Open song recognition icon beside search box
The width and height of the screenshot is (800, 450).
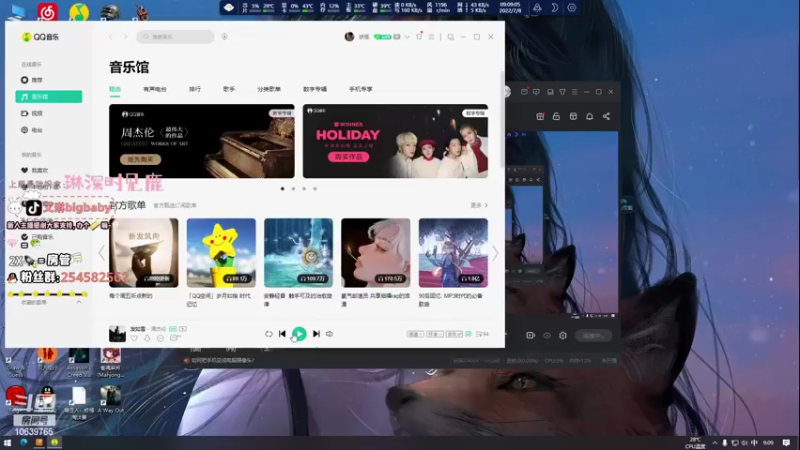coord(224,37)
